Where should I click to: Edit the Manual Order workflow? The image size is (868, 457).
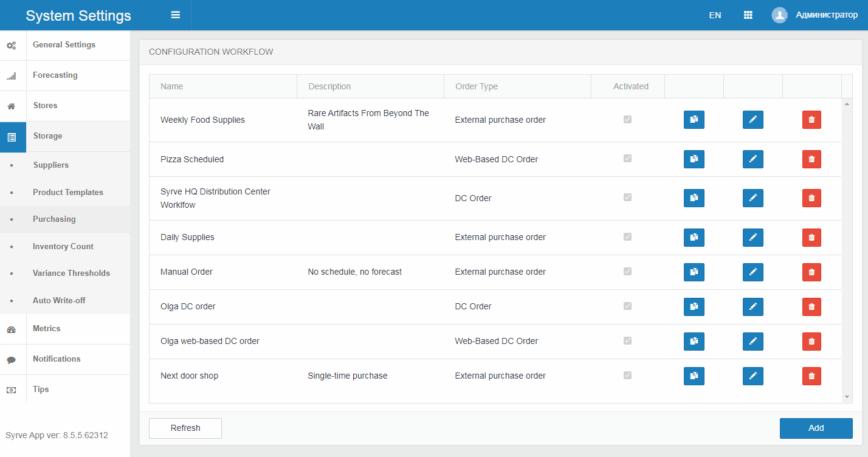pos(753,272)
